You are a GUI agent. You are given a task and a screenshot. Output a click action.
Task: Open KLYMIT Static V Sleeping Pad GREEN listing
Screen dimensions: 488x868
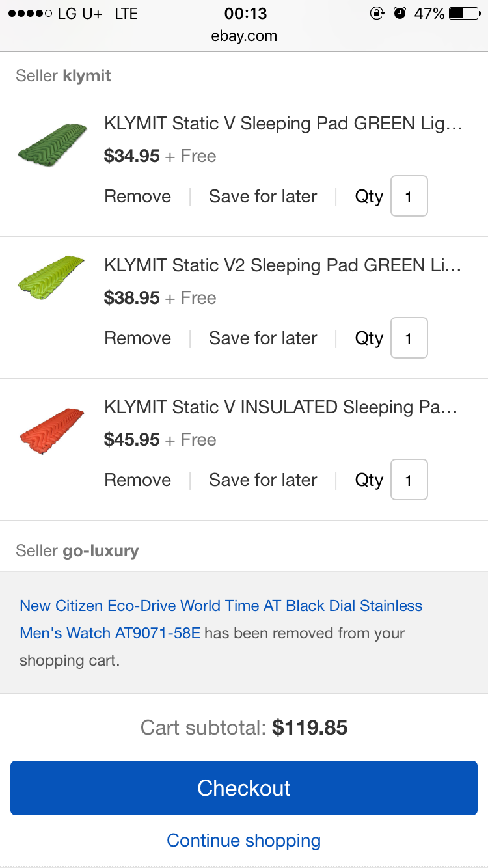coord(283,124)
